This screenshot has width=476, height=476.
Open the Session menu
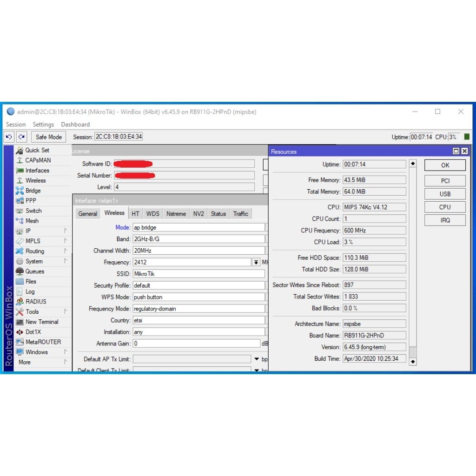pos(16,125)
